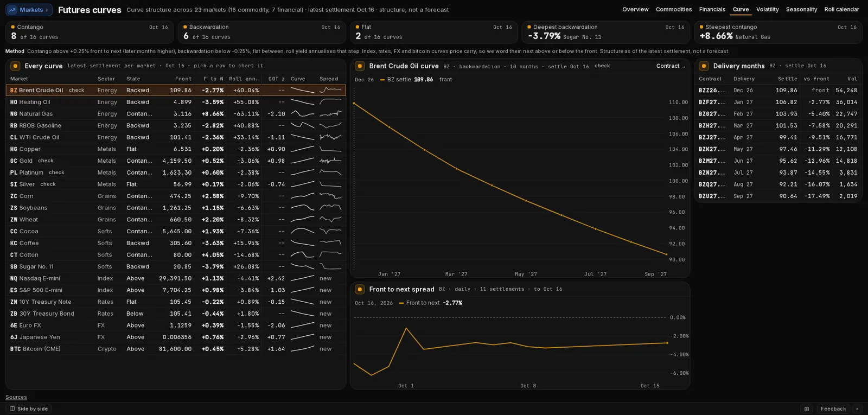Select the Nasdaq E-mini market row

click(x=176, y=279)
